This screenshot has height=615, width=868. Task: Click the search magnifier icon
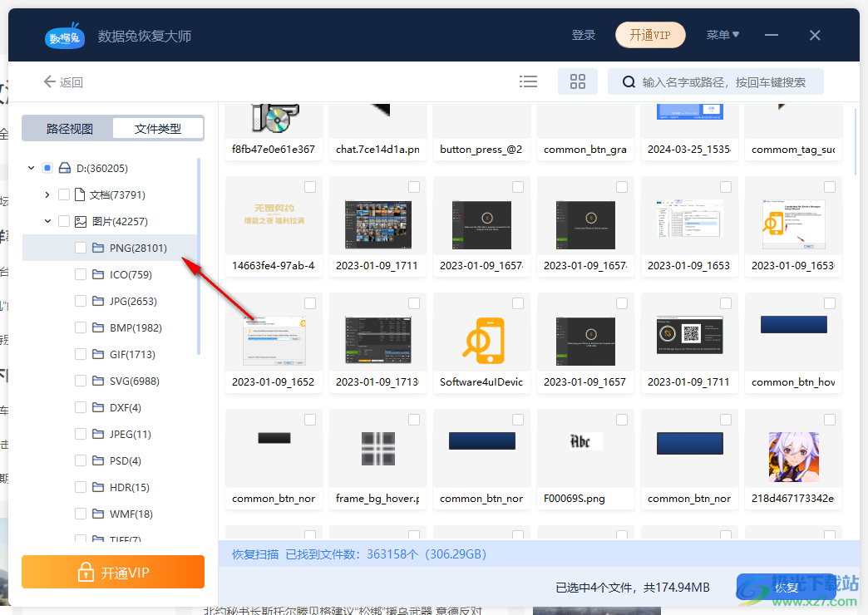click(629, 81)
